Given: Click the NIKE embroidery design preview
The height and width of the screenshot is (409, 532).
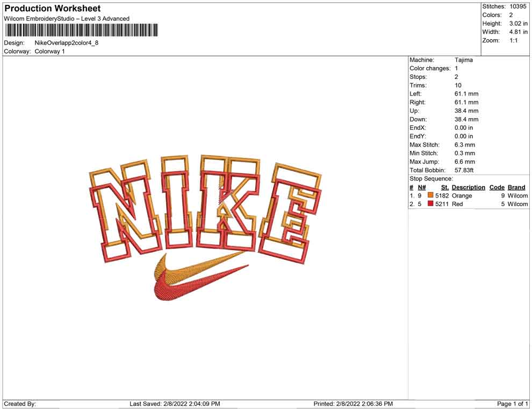Looking at the screenshot, I should 205,228.
